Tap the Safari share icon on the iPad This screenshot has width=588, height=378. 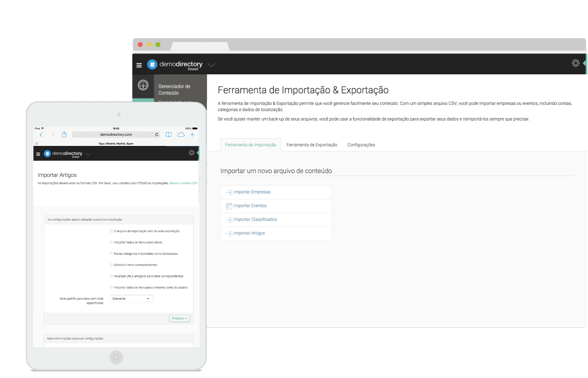65,135
